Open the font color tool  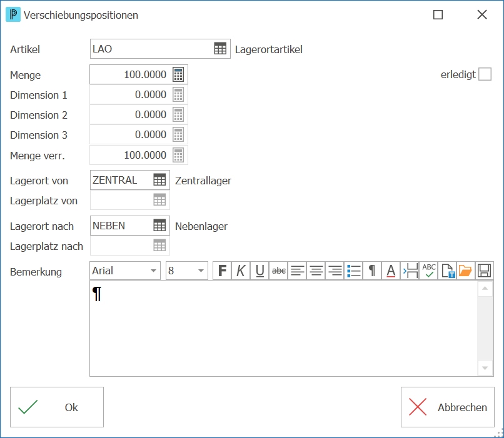pyautogui.click(x=391, y=271)
